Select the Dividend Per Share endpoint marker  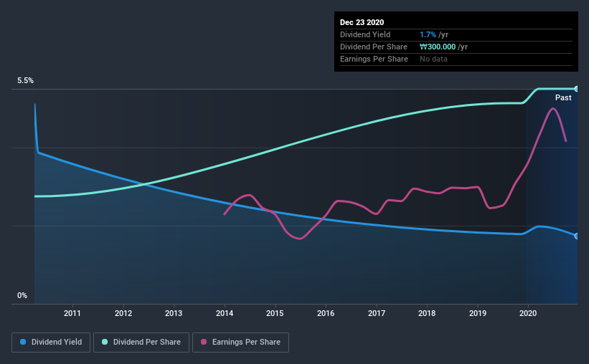[x=577, y=89]
